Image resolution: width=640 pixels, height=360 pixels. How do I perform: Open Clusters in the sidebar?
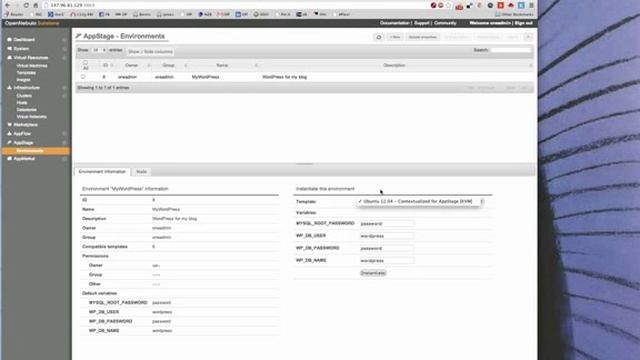(24, 96)
